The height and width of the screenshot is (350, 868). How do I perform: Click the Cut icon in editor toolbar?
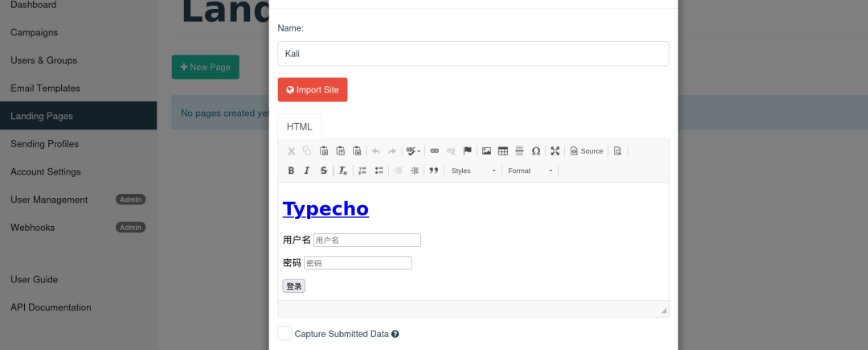pos(291,151)
